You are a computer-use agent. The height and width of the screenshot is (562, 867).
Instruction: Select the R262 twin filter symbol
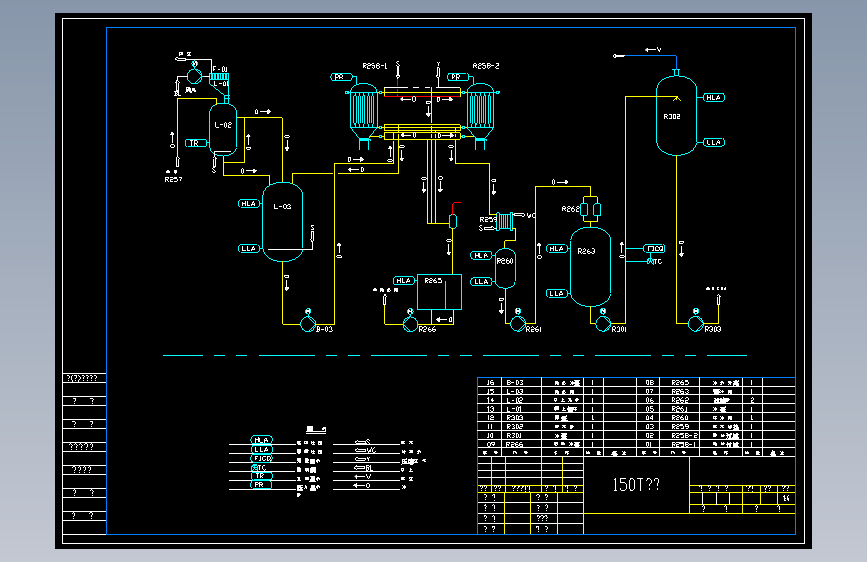pos(591,210)
